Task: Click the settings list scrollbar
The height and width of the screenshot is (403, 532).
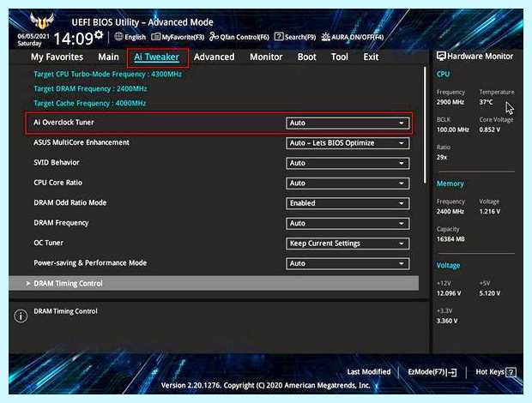Action: pos(425,125)
